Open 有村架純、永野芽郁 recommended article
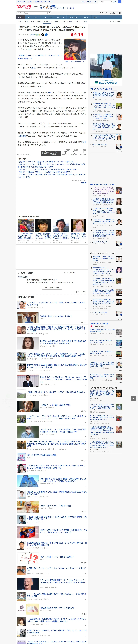Screen dimensions: 138x644 pos(63,342)
